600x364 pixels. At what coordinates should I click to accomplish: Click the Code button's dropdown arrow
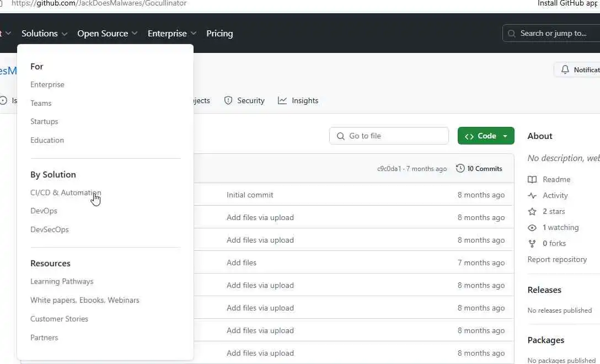coord(505,136)
